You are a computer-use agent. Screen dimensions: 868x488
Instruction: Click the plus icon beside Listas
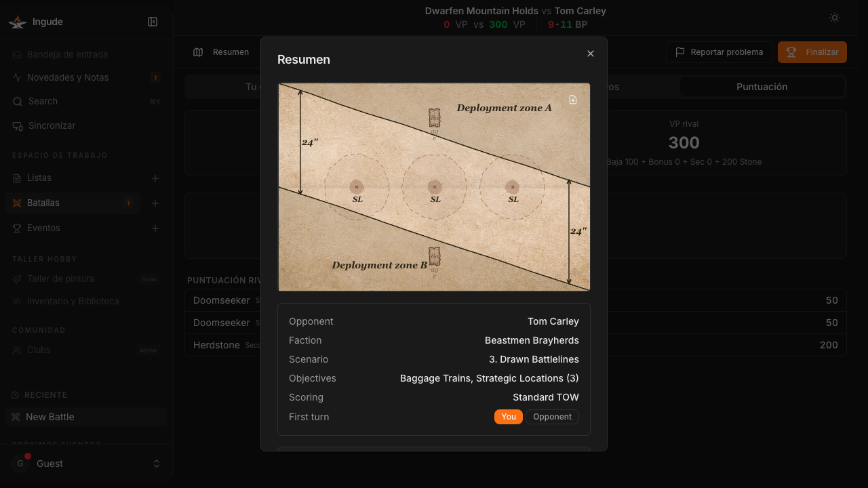155,178
